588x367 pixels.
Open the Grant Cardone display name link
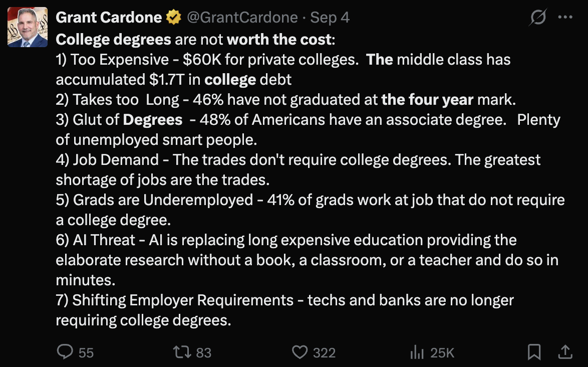tap(109, 18)
